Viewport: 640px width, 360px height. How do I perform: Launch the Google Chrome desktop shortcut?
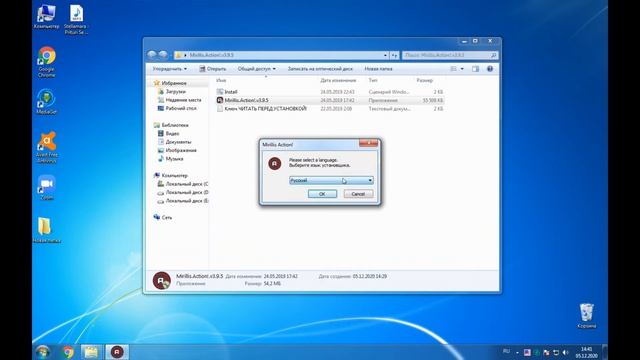click(47, 62)
